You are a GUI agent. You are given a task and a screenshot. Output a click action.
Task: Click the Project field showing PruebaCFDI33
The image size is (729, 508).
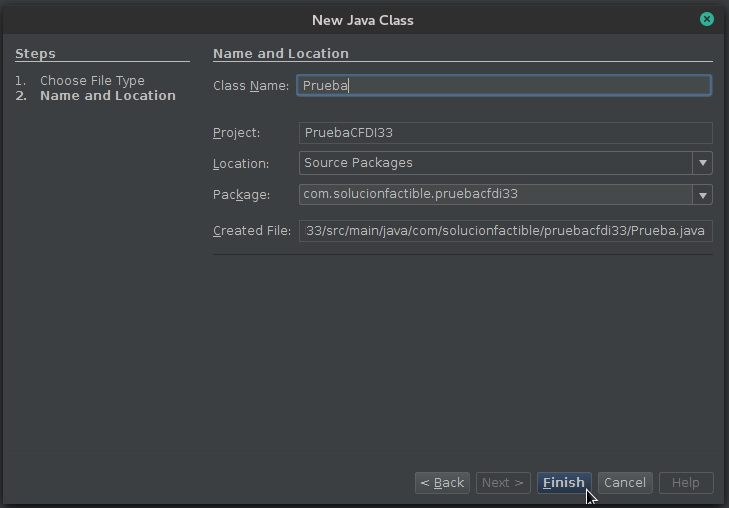pos(505,133)
